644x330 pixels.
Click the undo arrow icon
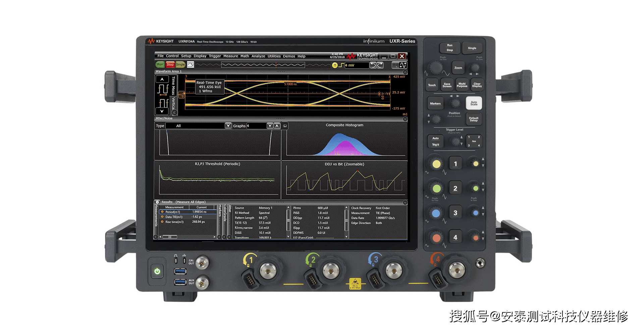[x=373, y=65]
